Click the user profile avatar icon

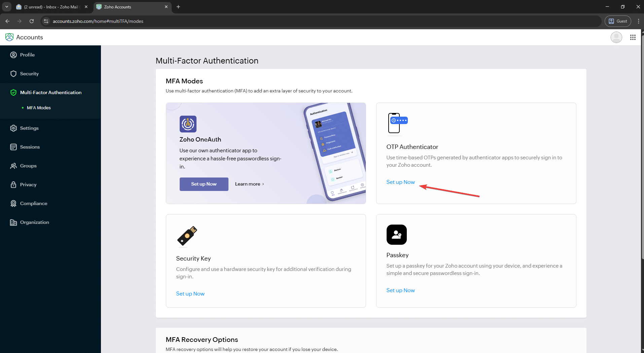pyautogui.click(x=616, y=37)
